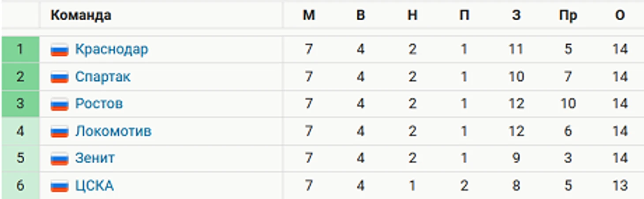Sort by losses П column header
This screenshot has width=644, height=199.
click(x=464, y=15)
